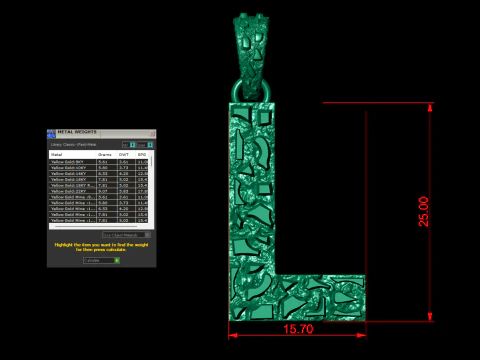This screenshot has height=360, width=480.
Task: Sort by the Metal column header
Action: coord(73,155)
